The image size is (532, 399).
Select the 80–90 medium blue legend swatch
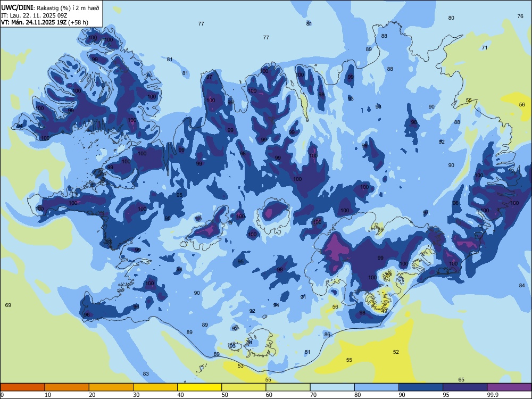pyautogui.click(x=377, y=387)
